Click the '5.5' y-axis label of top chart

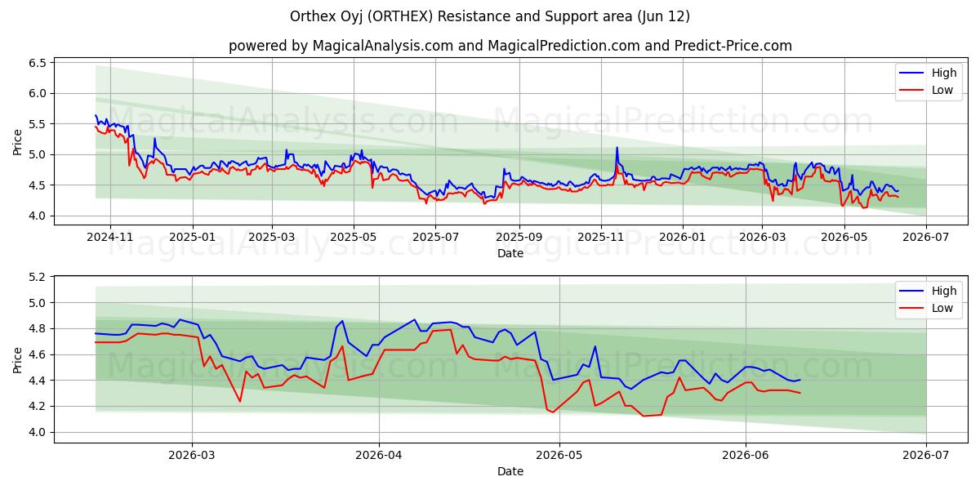tap(39, 124)
